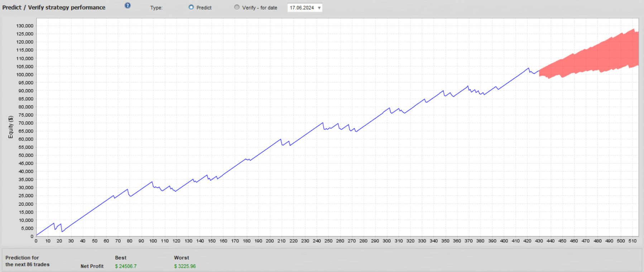Expand the date dropdown arrow

click(319, 8)
